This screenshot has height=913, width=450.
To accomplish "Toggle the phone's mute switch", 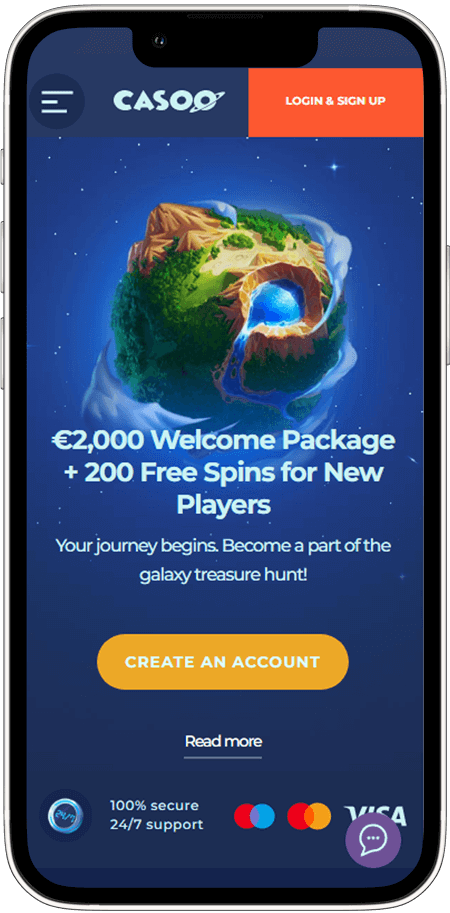I will tap(2, 167).
